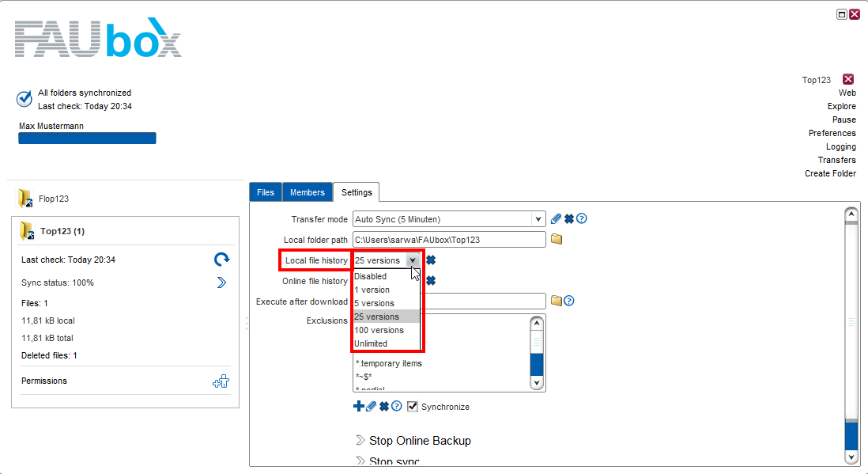Click the Top123 (1) folder icon
868x474 pixels.
pyautogui.click(x=27, y=230)
